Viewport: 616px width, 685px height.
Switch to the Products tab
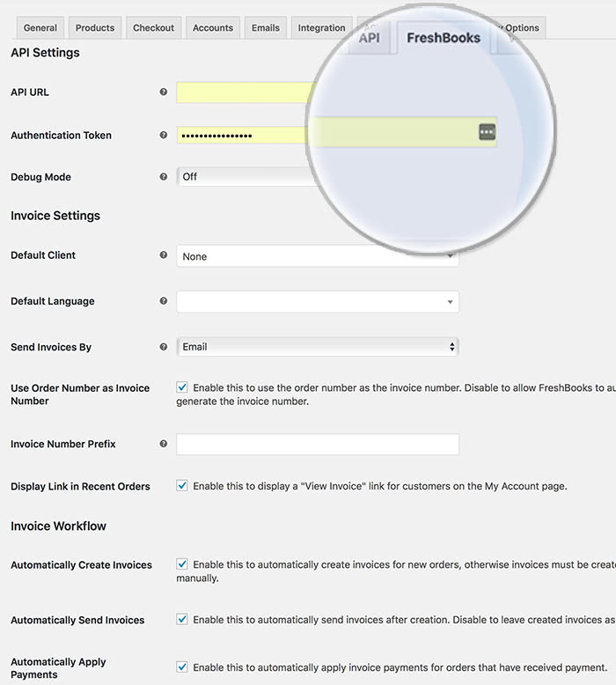[x=95, y=28]
